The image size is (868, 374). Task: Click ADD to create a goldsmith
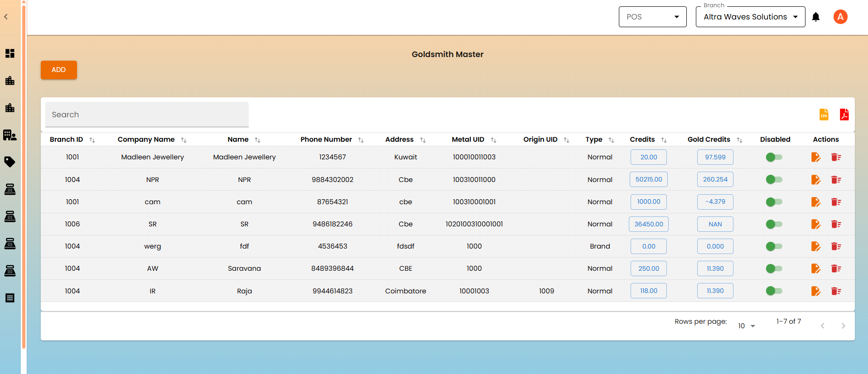pyautogui.click(x=59, y=70)
